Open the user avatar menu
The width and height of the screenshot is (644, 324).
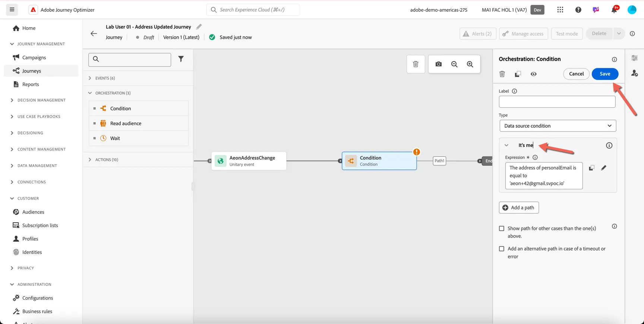pyautogui.click(x=632, y=10)
